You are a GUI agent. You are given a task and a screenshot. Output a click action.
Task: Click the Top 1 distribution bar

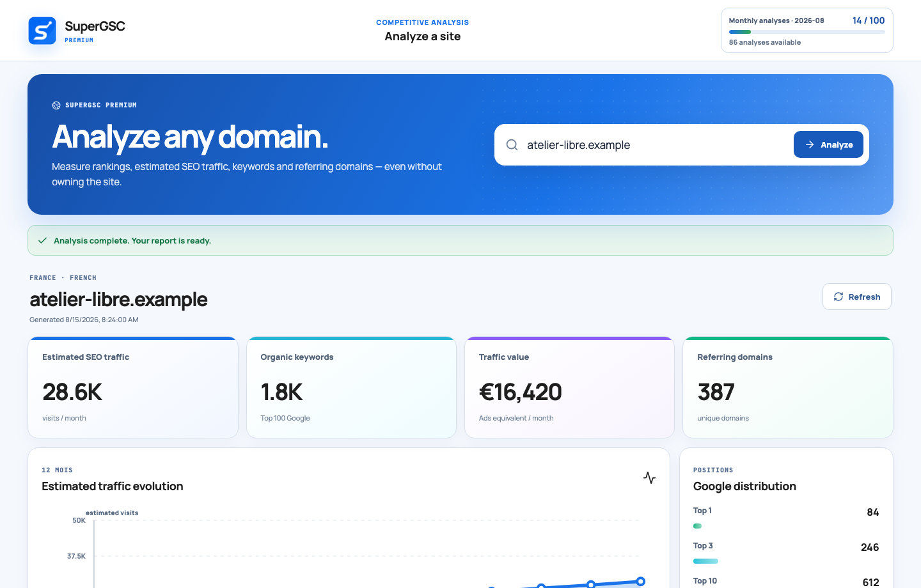point(697,526)
